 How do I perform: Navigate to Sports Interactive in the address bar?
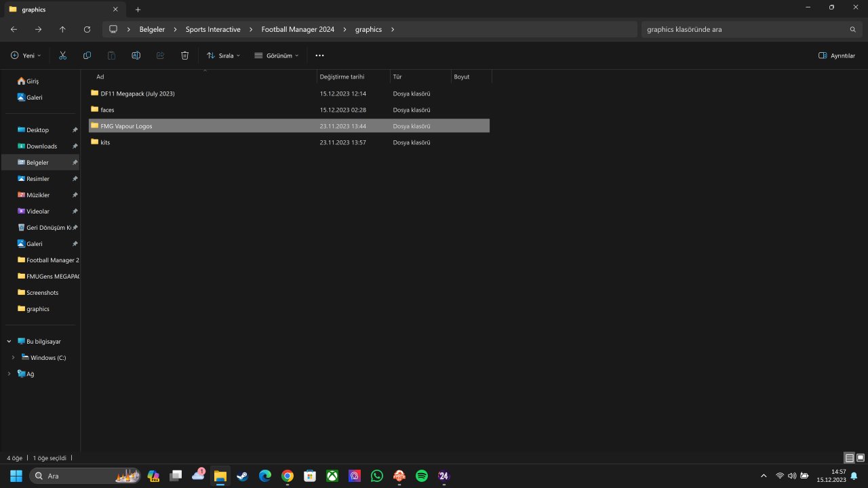[x=213, y=30]
